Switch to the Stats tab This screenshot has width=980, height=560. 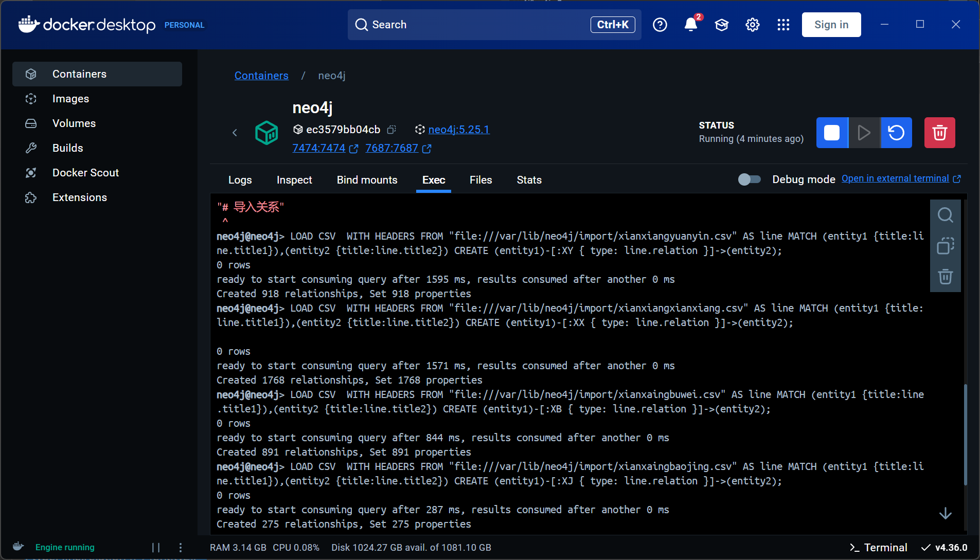coord(529,180)
